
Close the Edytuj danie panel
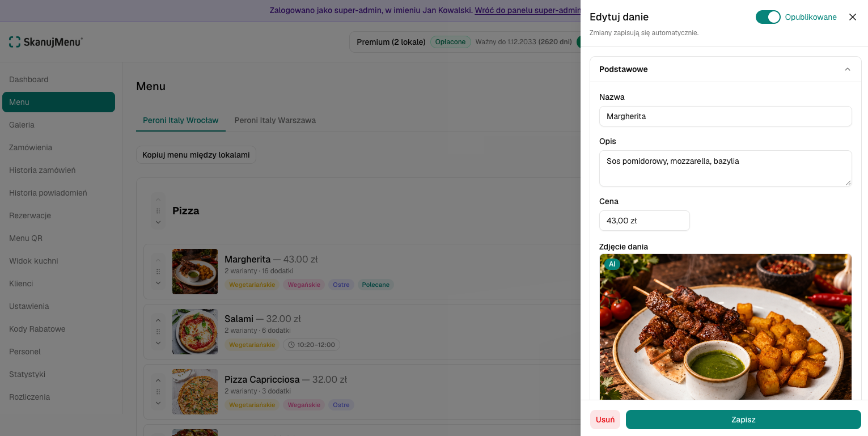(853, 17)
